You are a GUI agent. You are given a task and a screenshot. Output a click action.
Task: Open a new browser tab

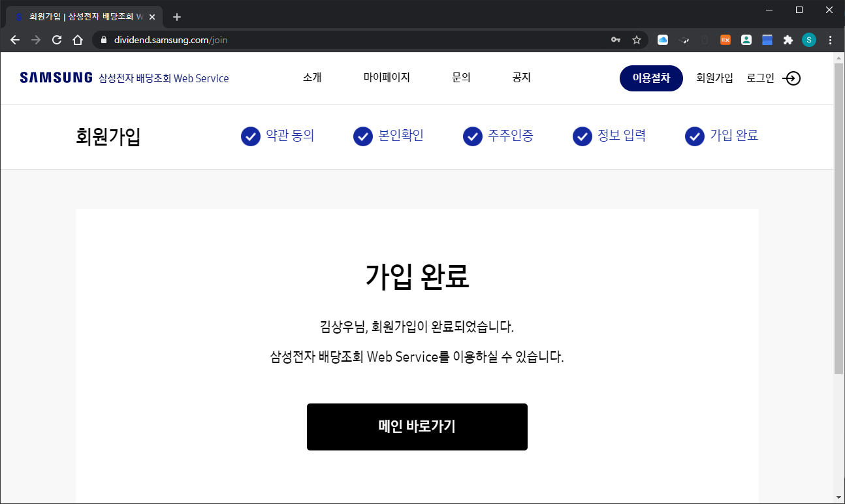coord(177,17)
